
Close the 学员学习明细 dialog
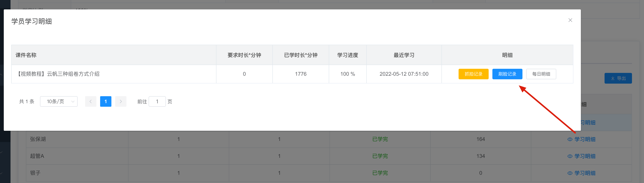pyautogui.click(x=570, y=20)
